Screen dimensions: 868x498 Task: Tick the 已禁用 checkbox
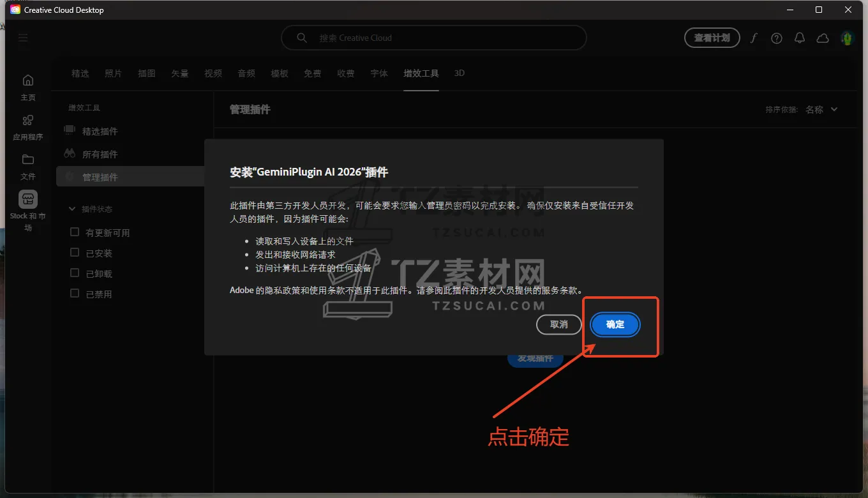pos(75,294)
